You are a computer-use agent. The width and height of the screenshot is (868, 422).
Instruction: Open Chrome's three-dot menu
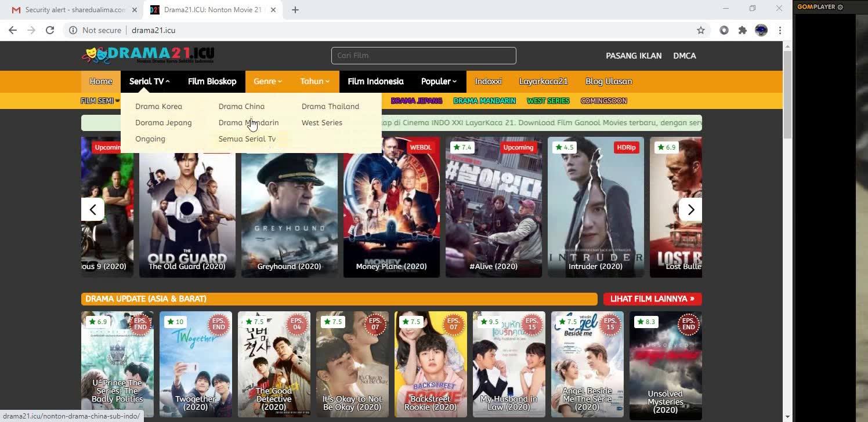(780, 30)
